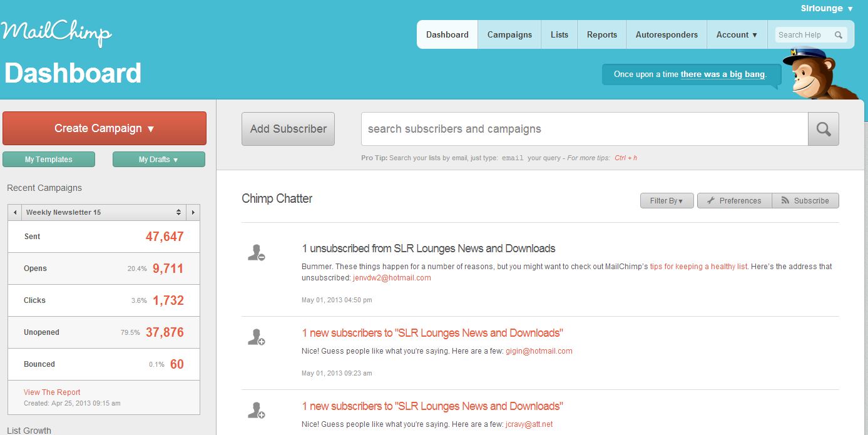The image size is (868, 435).
Task: Open Chimp Chatter Preferences
Action: pyautogui.click(x=734, y=201)
